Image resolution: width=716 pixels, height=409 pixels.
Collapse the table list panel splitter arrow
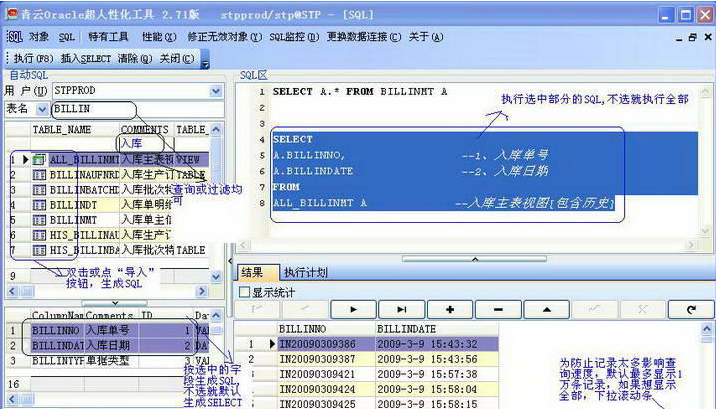coord(115,303)
